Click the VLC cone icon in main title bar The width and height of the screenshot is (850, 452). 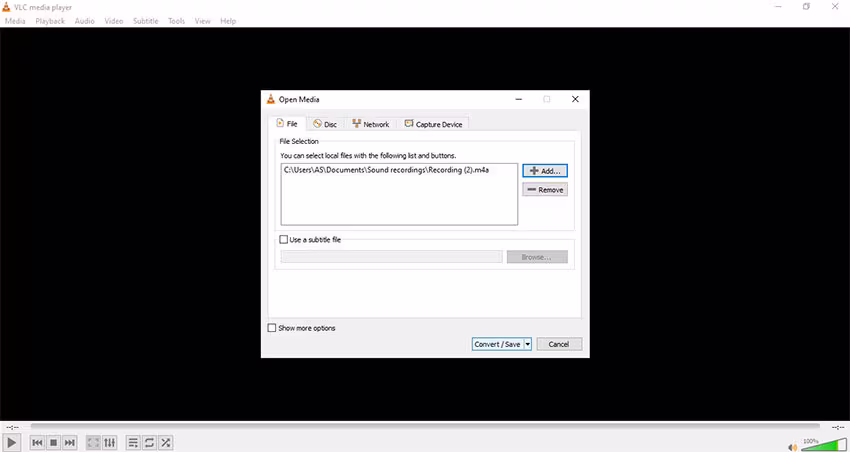6,7
